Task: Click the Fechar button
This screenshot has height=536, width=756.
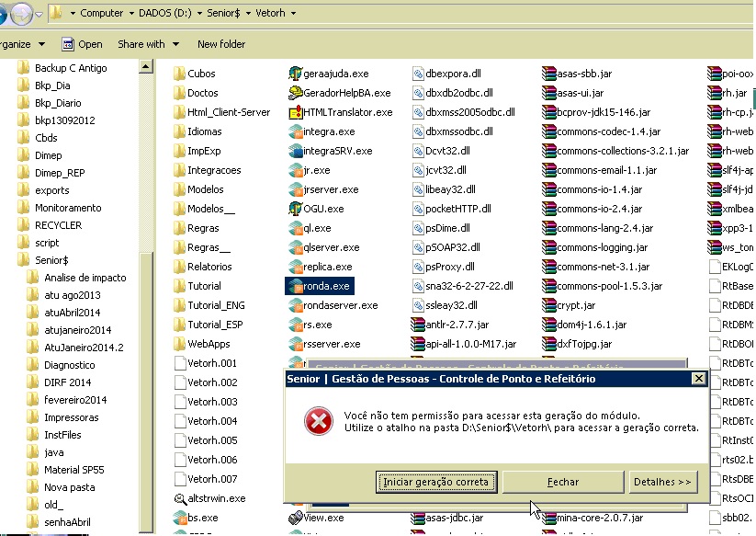Action: tap(562, 482)
